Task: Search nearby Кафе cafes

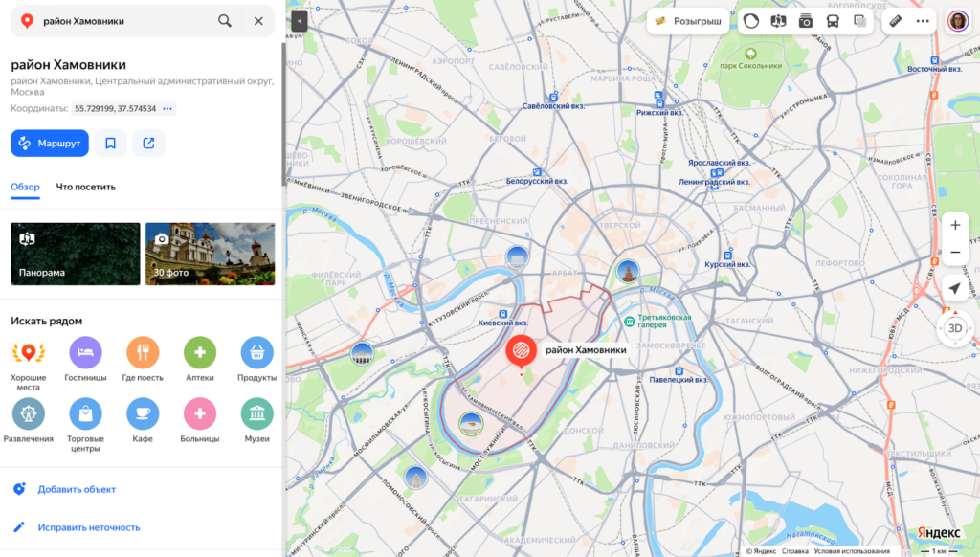Action: click(x=143, y=414)
